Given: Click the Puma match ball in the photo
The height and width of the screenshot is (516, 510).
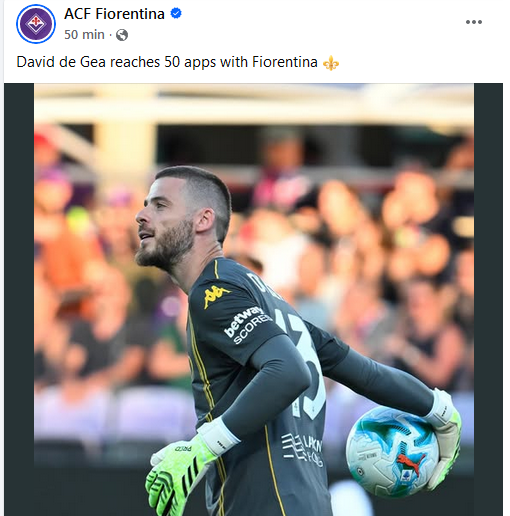Looking at the screenshot, I should point(392,452).
